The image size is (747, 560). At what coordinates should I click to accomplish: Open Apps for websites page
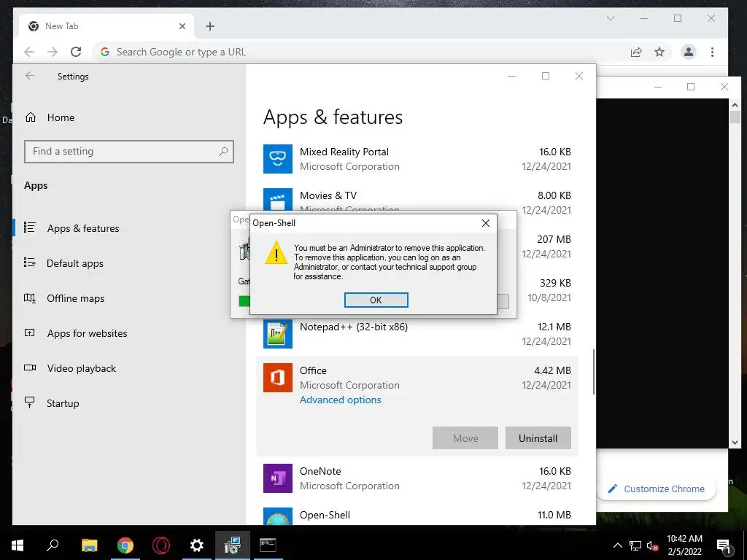[88, 333]
